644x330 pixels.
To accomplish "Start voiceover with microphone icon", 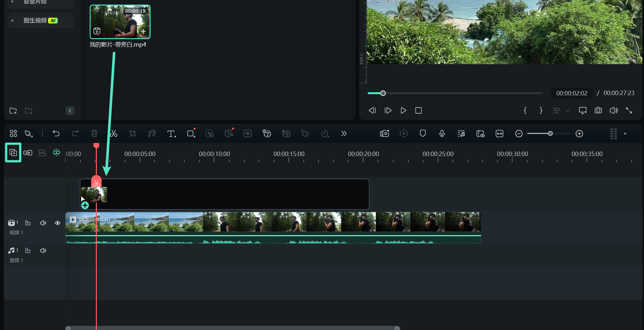I will [x=442, y=133].
